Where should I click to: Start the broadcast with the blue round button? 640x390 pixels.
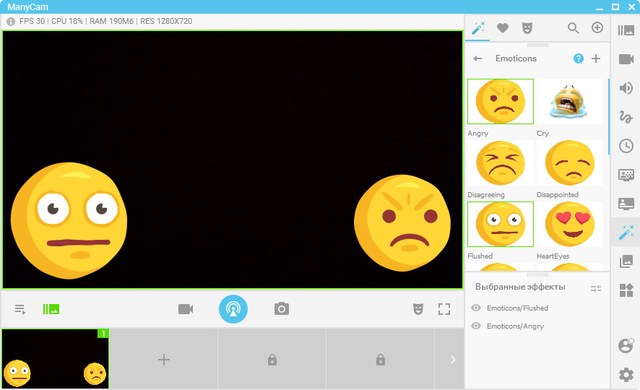click(233, 309)
